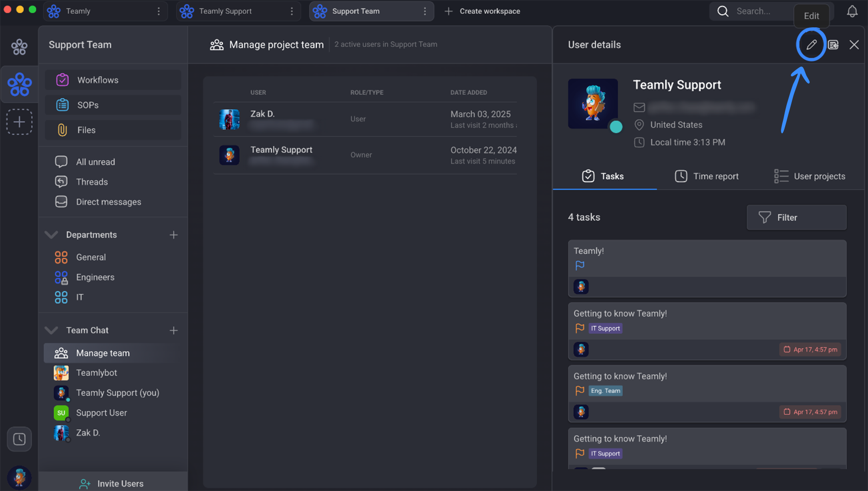Click your profile avatar at the bottom of the rail
Image resolution: width=868 pixels, height=491 pixels.
[19, 477]
